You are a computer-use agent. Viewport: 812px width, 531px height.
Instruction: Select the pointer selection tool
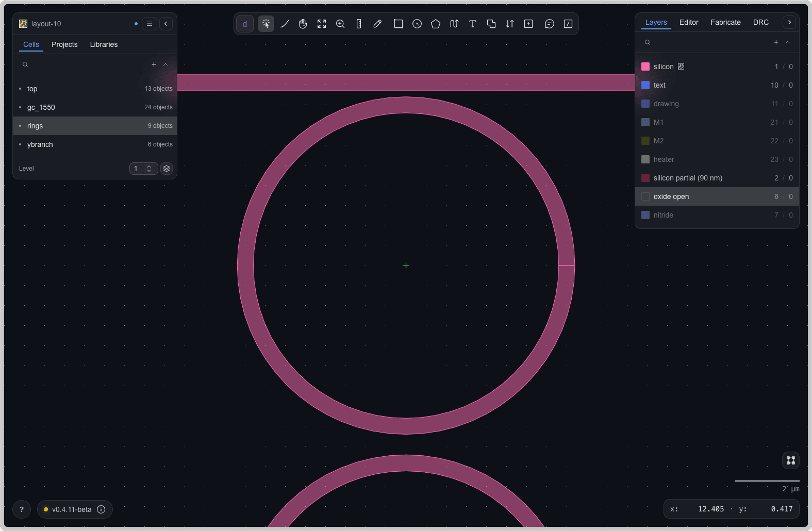266,24
